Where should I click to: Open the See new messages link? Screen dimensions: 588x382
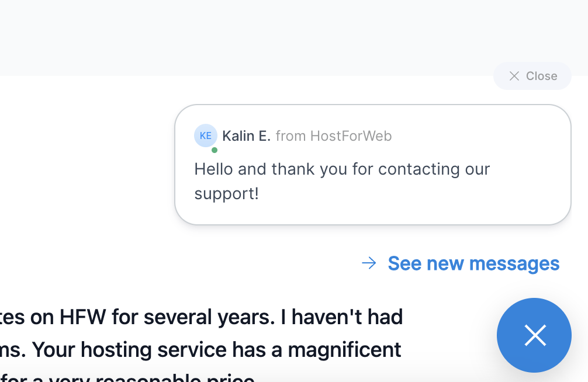[473, 263]
